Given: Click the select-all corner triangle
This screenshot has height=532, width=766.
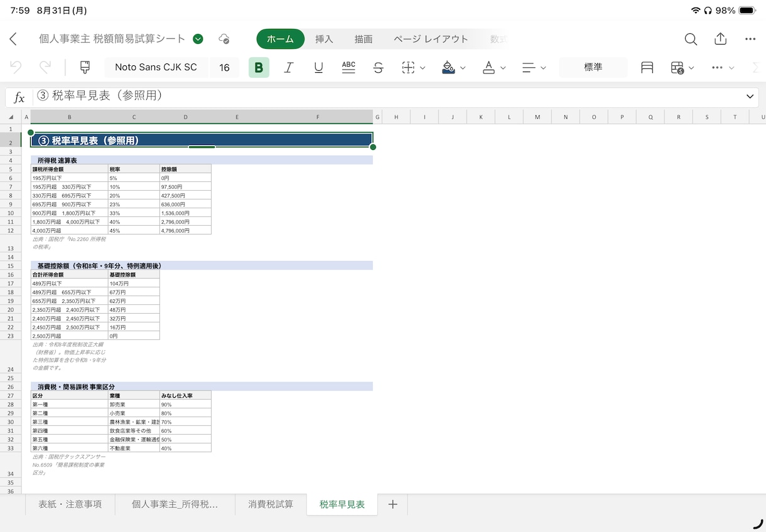Looking at the screenshot, I should (x=11, y=117).
